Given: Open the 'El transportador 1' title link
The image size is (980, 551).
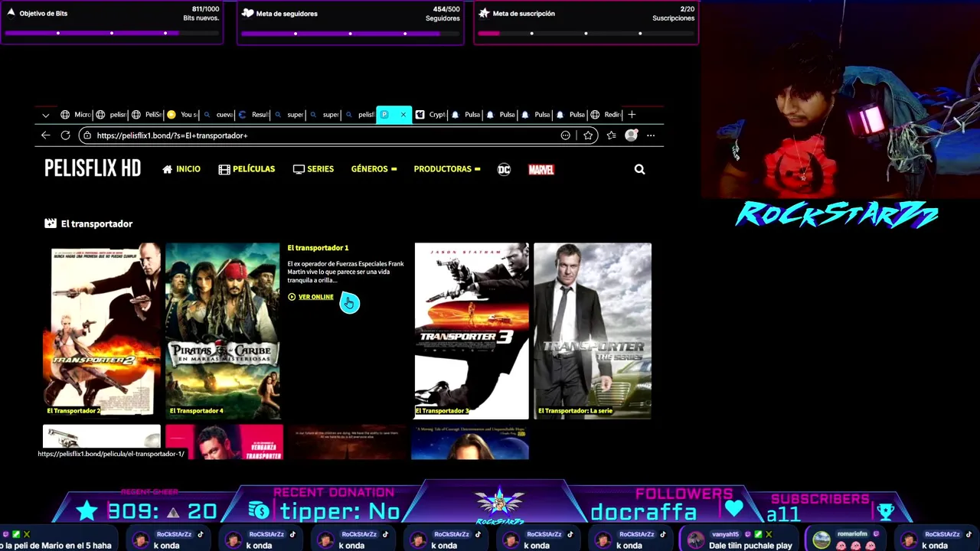Looking at the screenshot, I should 318,248.
